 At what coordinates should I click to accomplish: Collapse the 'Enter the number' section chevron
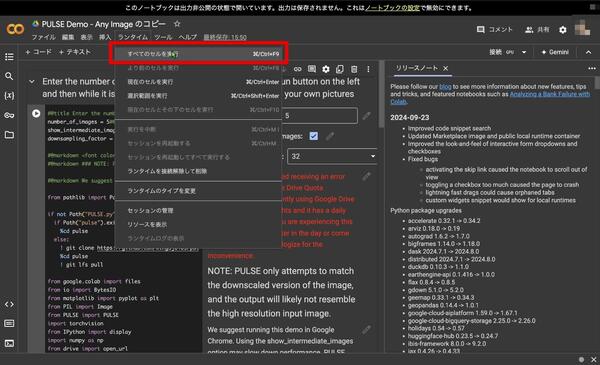[32, 81]
